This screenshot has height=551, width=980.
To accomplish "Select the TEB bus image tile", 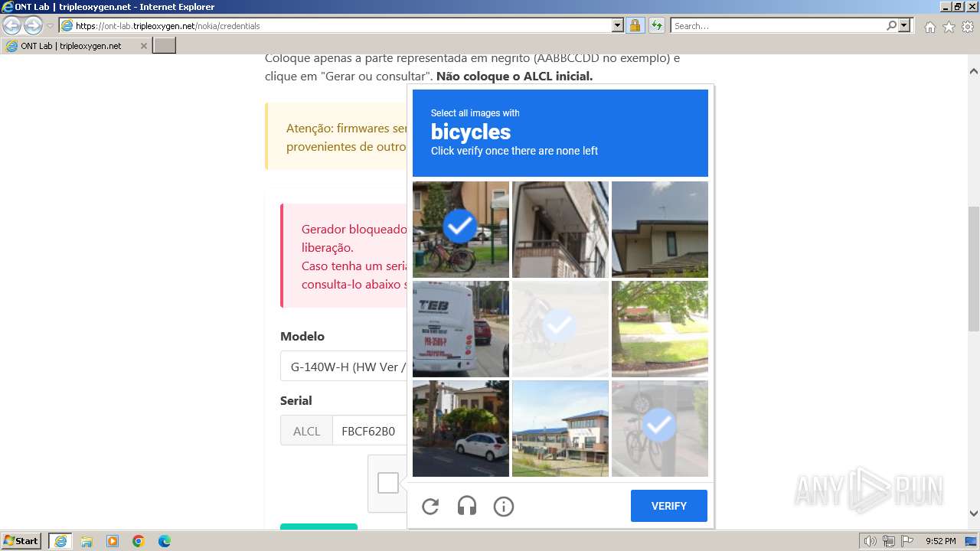I will tap(461, 329).
